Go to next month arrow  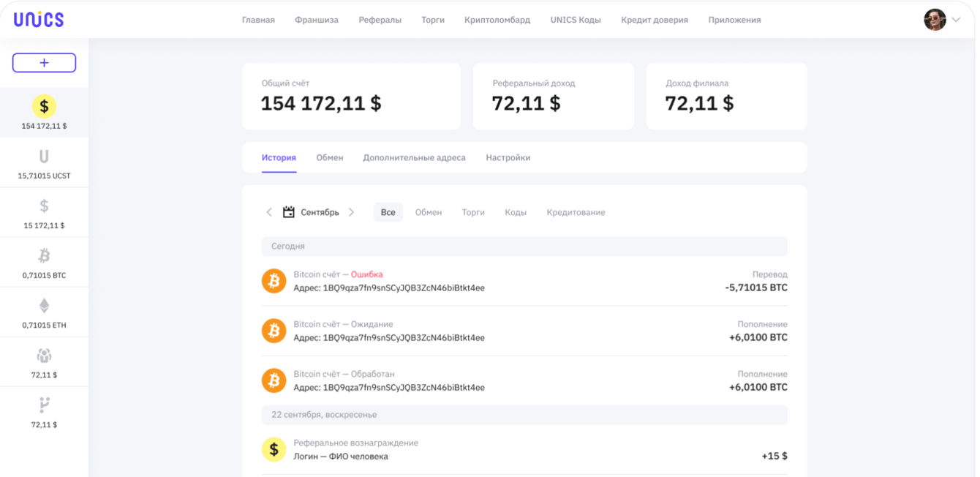tap(352, 212)
